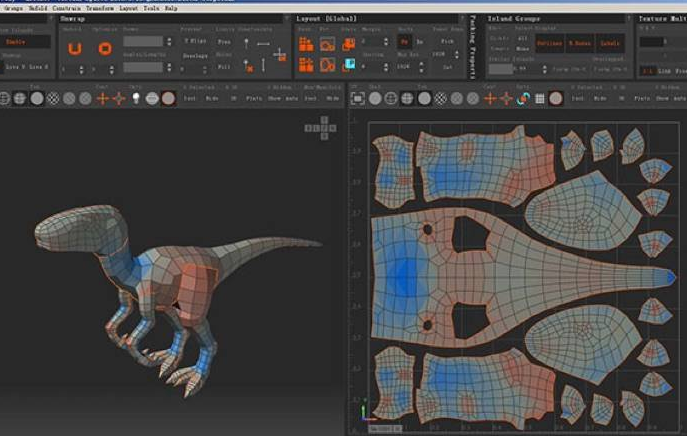Click the top Pack icon in Layout
The width and height of the screenshot is (687, 436).
307,44
